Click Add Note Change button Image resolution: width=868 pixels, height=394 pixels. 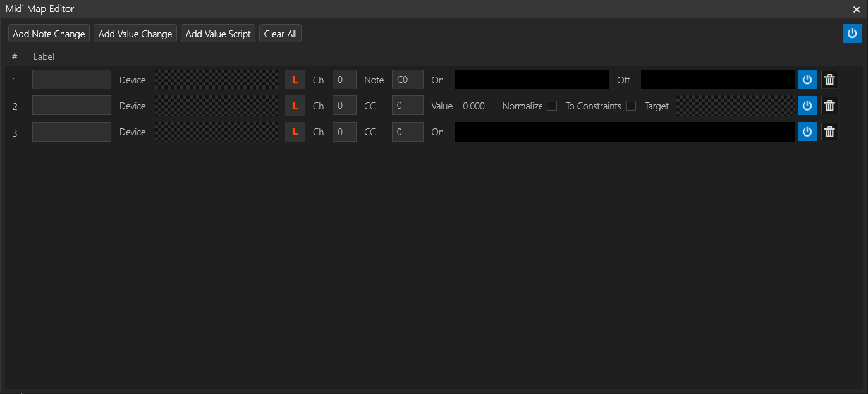[x=49, y=34]
